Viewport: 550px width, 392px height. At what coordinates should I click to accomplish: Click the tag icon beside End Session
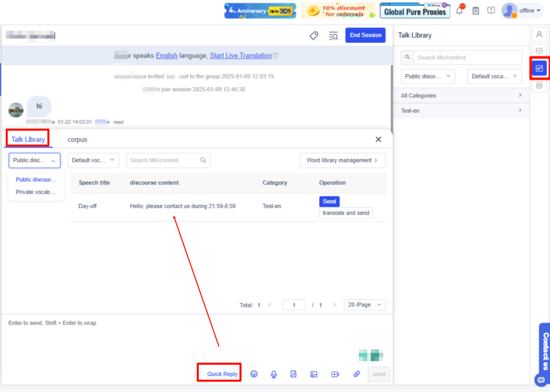point(314,35)
